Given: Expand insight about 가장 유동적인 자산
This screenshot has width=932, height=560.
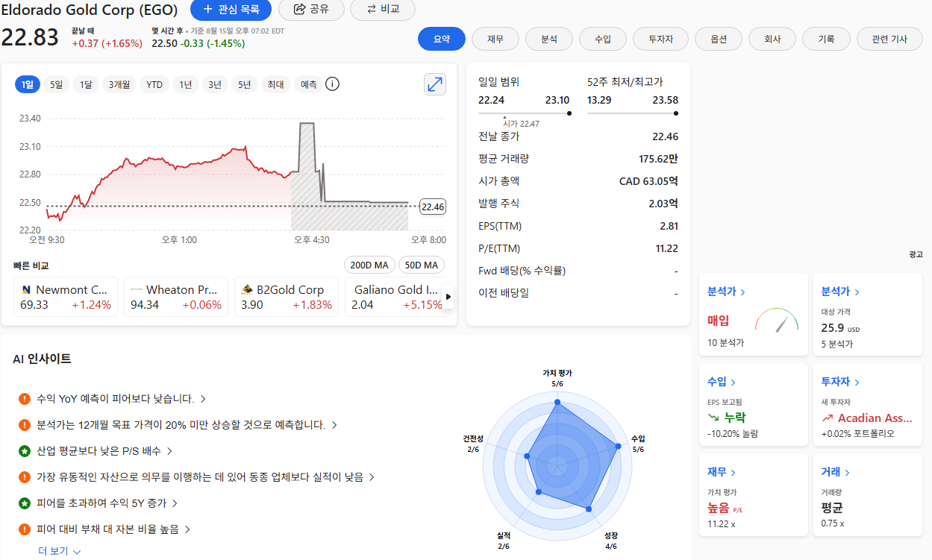Looking at the screenshot, I should [x=206, y=477].
